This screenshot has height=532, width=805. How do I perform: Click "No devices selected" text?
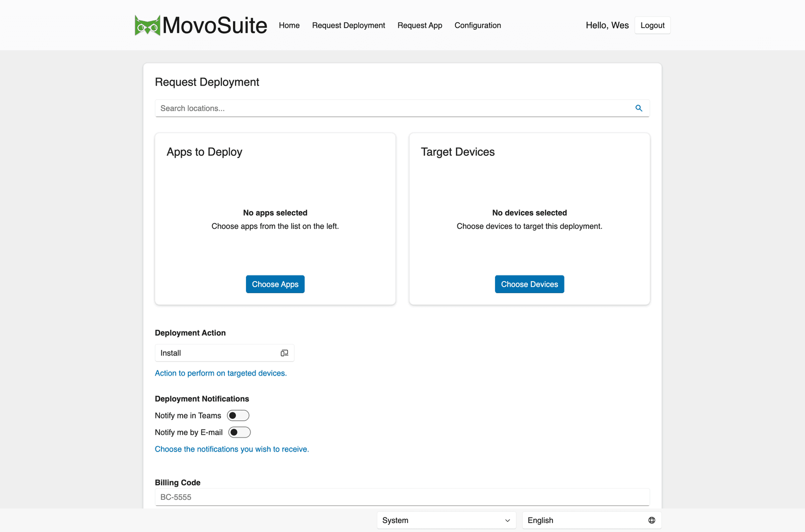529,213
